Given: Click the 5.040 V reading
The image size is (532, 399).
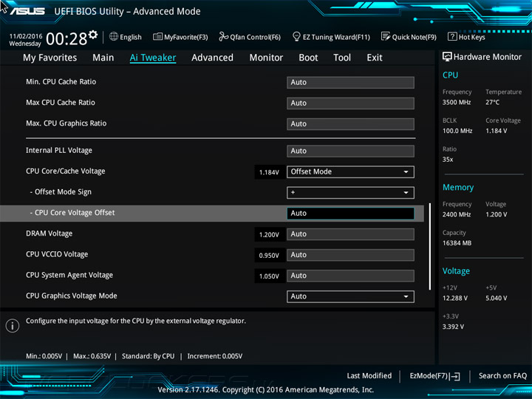Looking at the screenshot, I should (497, 298).
